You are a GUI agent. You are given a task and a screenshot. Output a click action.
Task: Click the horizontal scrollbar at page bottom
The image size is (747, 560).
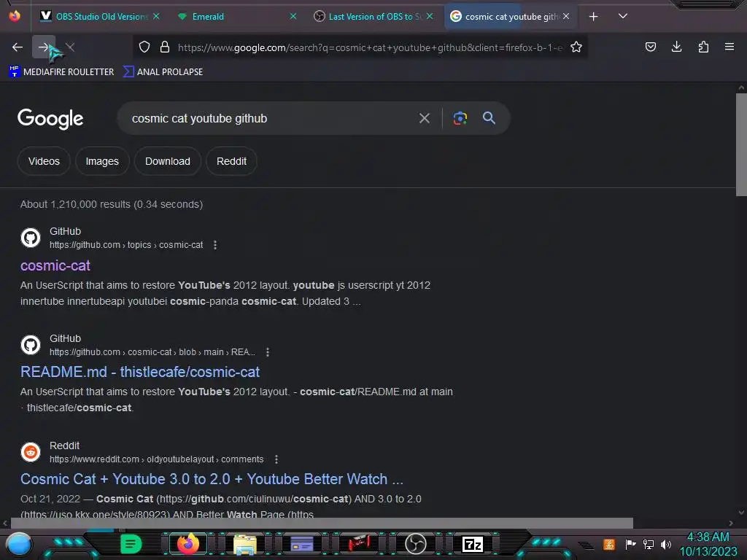322,523
